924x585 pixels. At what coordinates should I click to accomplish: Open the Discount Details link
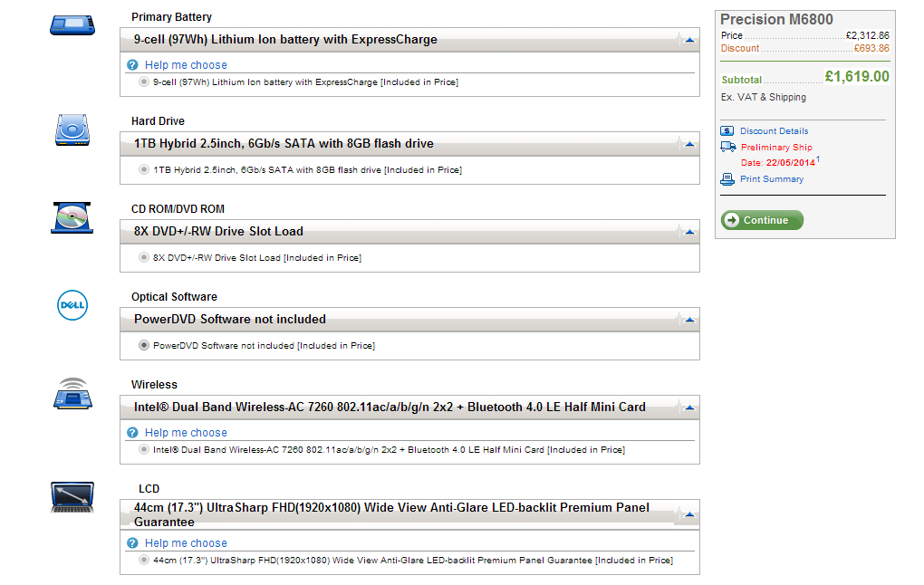pyautogui.click(x=774, y=130)
